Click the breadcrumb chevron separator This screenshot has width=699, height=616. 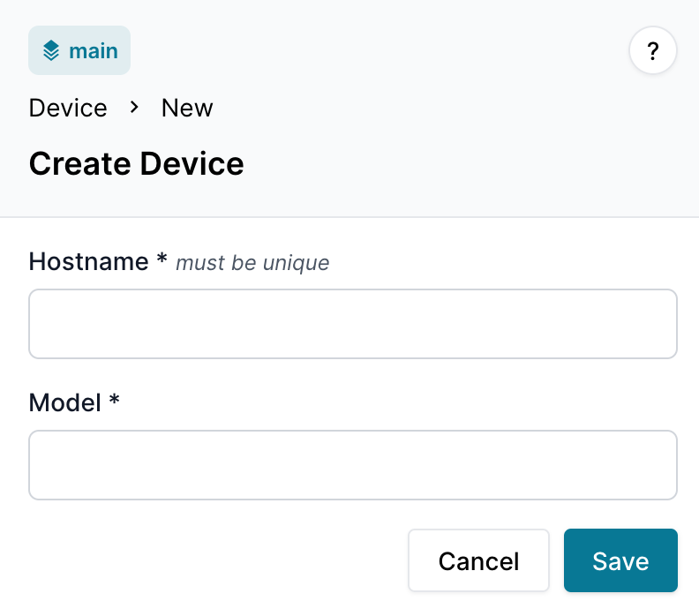pyautogui.click(x=134, y=107)
